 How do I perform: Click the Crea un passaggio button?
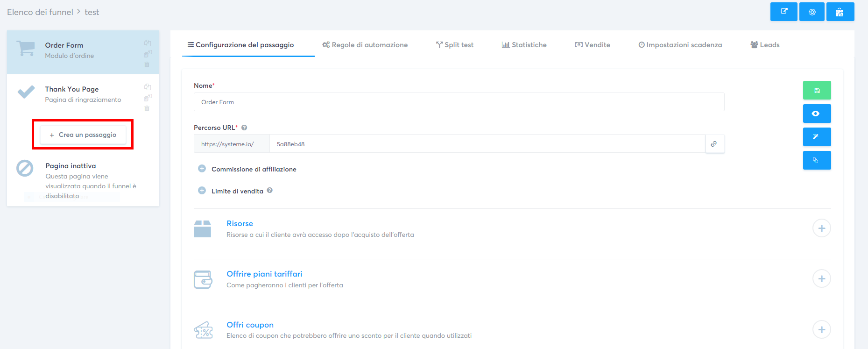coord(83,135)
